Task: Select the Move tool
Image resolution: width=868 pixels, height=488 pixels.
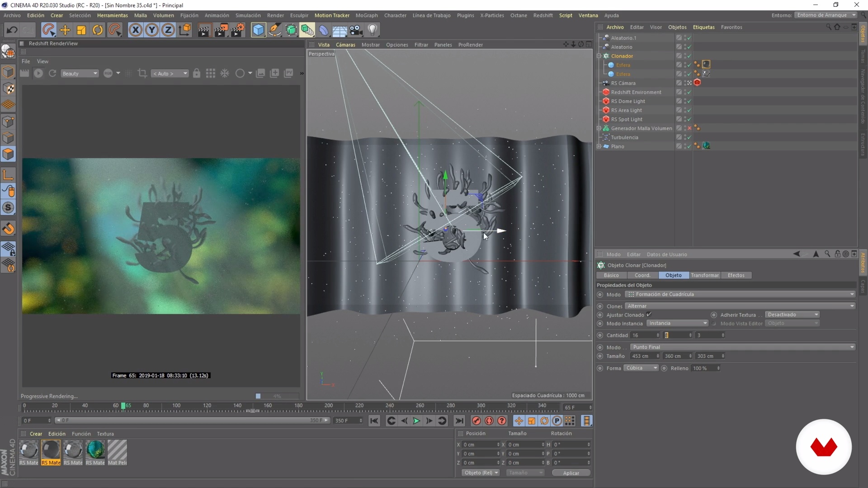Action: [65, 30]
